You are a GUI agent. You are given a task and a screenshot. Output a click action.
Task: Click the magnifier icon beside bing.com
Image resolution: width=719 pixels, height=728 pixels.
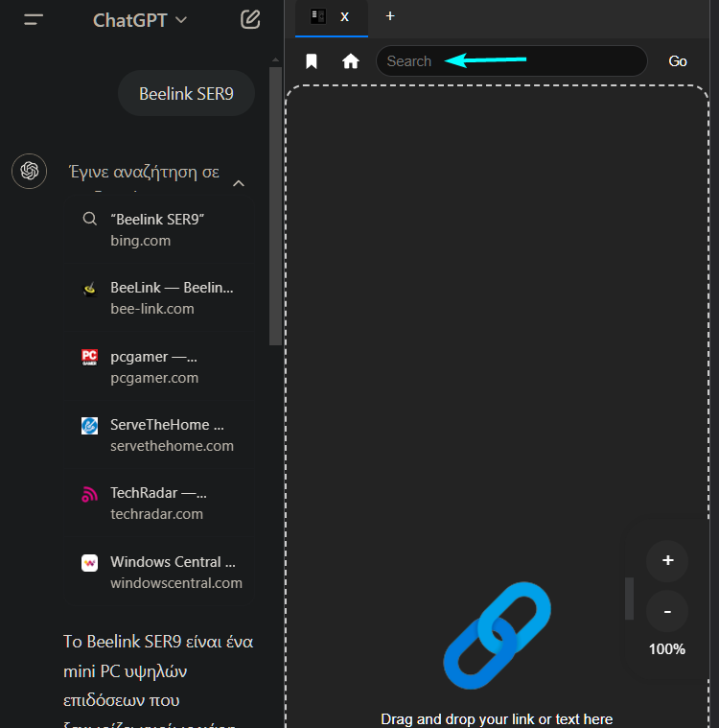point(89,219)
